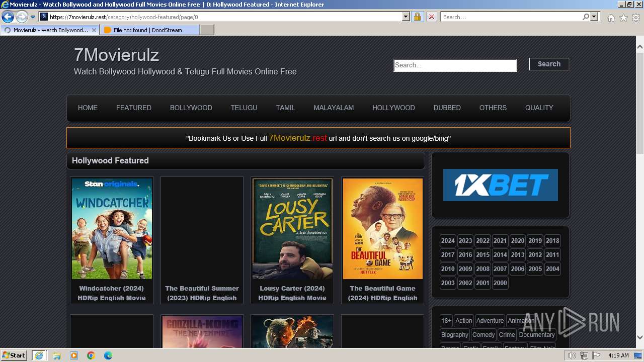The width and height of the screenshot is (644, 362).
Task: Click the site Search text field
Action: [455, 65]
